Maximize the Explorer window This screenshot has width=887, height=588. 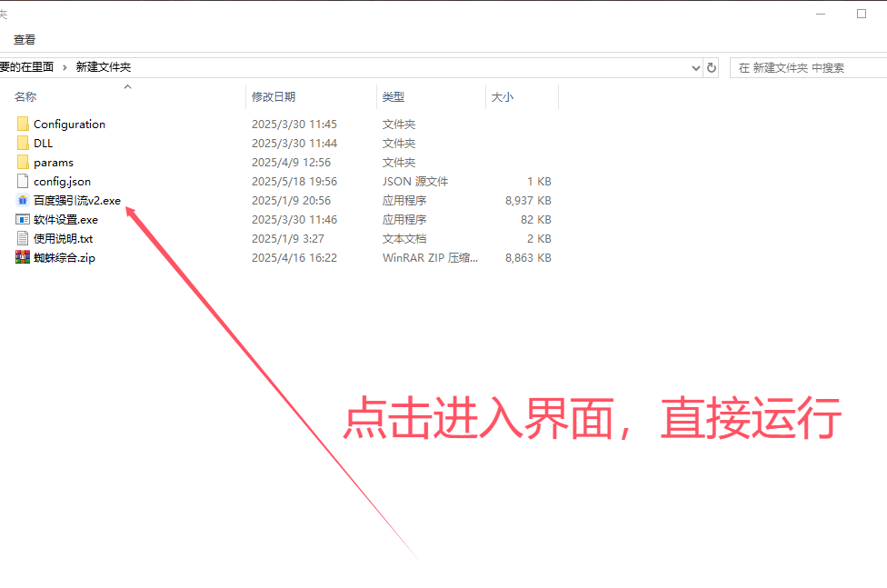(862, 14)
